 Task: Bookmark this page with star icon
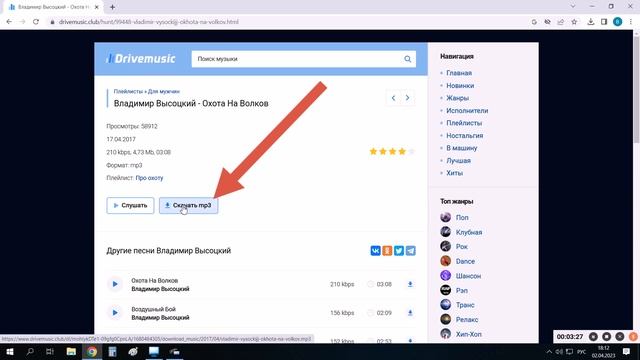click(x=574, y=22)
